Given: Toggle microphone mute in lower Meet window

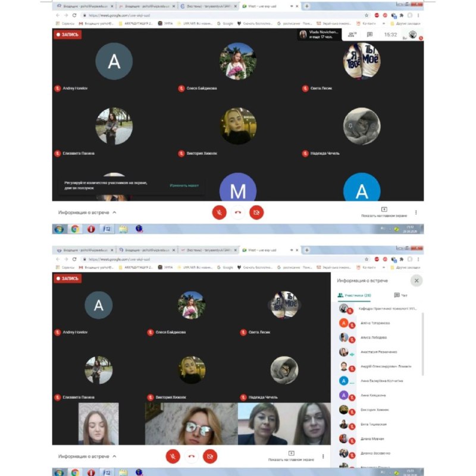Looking at the screenshot, I should click(x=173, y=456).
